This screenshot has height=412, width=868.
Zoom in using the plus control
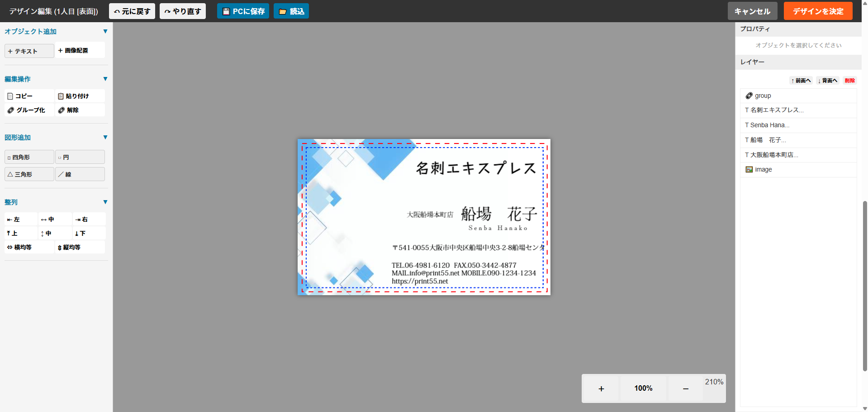tap(601, 388)
